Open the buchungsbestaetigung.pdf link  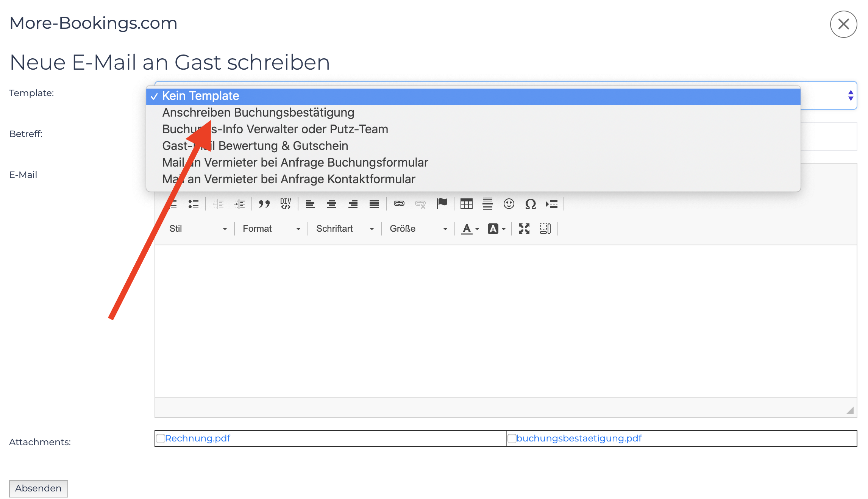579,438
